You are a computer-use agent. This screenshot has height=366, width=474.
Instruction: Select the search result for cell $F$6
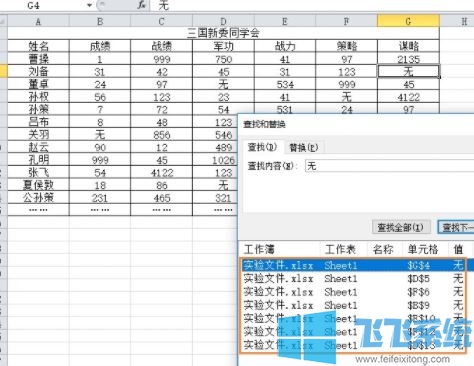pyautogui.click(x=357, y=292)
